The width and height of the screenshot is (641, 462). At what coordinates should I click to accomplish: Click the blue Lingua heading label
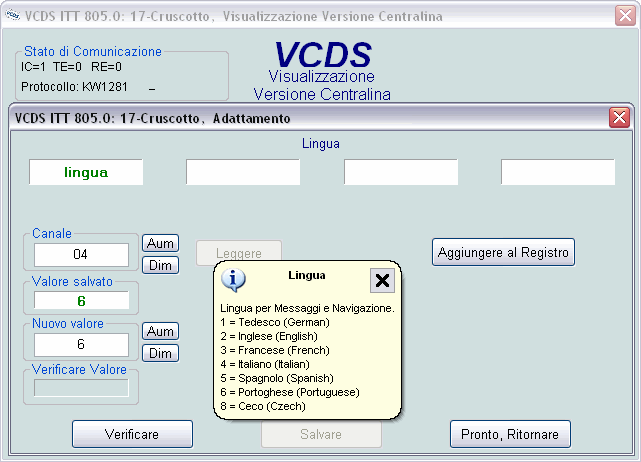[320, 144]
